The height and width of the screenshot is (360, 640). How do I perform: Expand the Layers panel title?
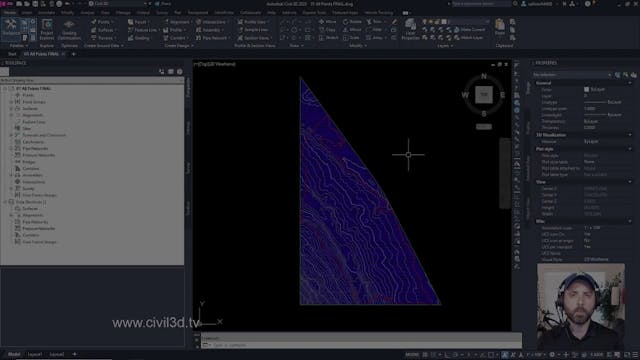444,46
